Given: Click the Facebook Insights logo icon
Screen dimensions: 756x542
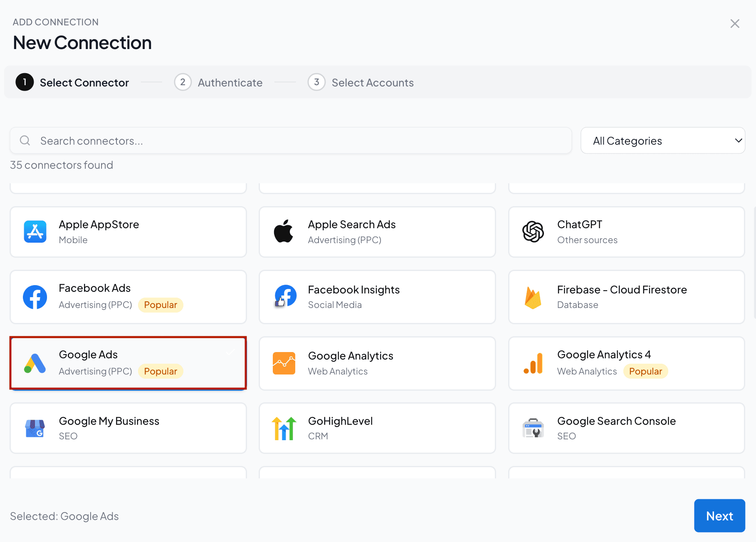Looking at the screenshot, I should 285,296.
